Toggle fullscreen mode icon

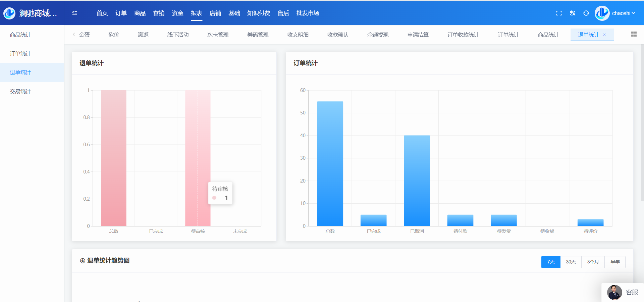point(559,13)
